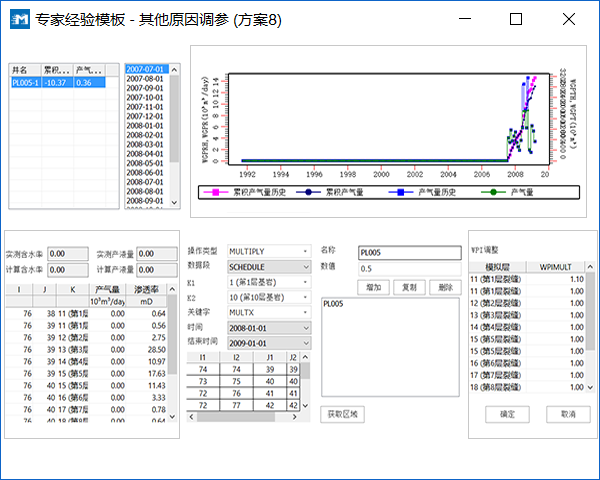Click the 产气量历史 blue square legend marker
The height and width of the screenshot is (480, 600).
(x=399, y=191)
